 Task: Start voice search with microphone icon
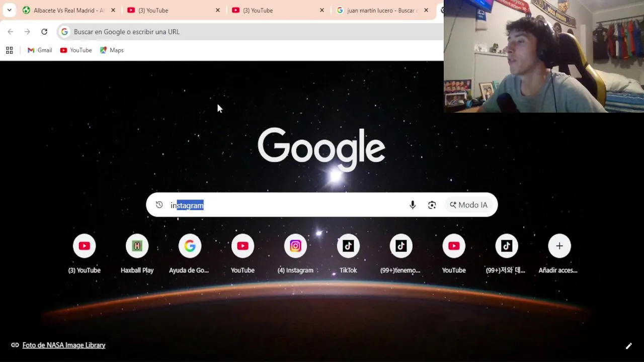pos(413,205)
